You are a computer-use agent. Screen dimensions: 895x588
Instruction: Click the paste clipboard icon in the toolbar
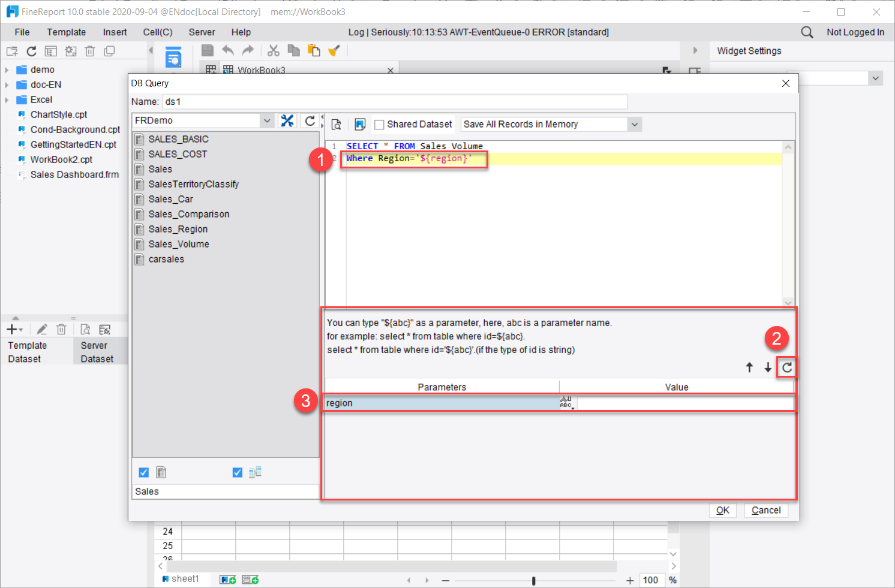point(314,51)
